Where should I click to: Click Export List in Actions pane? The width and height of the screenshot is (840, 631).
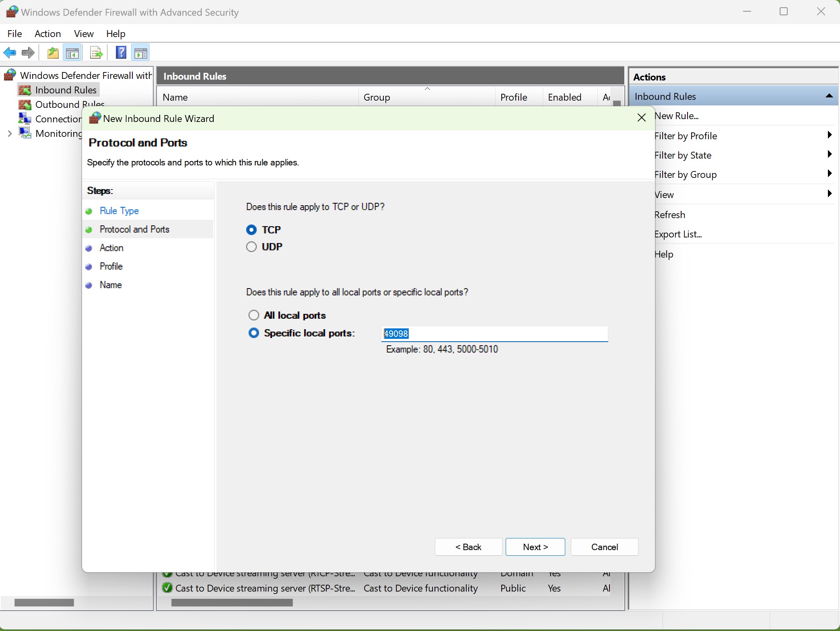(678, 234)
